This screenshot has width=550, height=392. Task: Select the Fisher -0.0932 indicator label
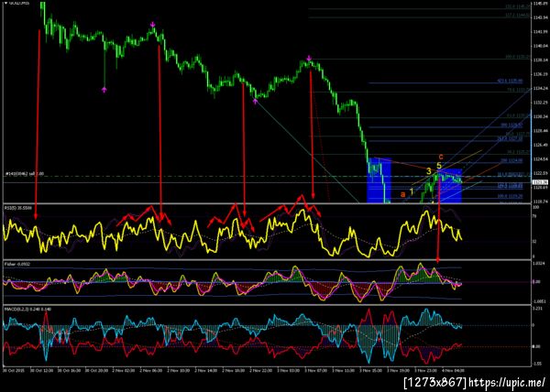coord(16,264)
